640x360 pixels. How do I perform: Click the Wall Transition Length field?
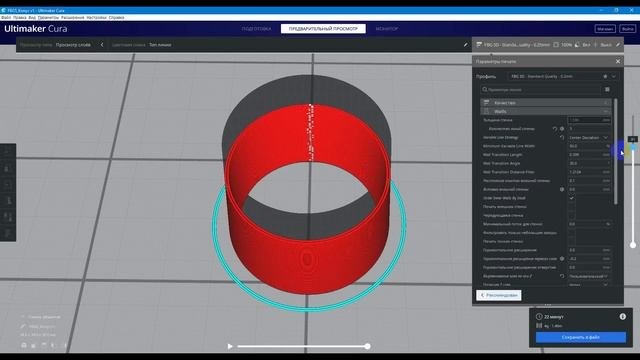[x=589, y=155]
